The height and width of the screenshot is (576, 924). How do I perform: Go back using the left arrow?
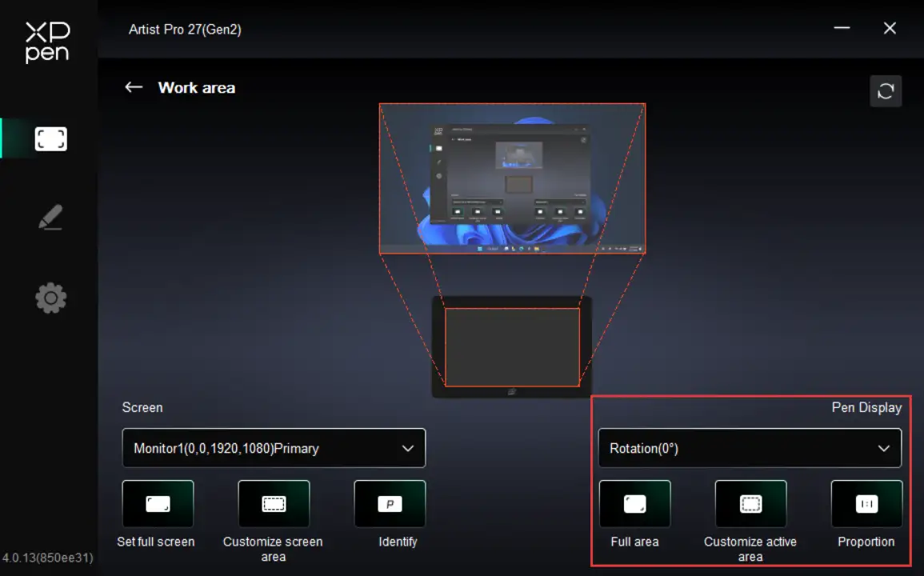(134, 87)
